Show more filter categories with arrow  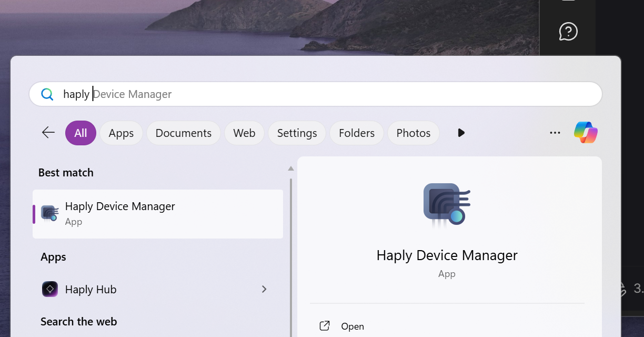coord(461,133)
